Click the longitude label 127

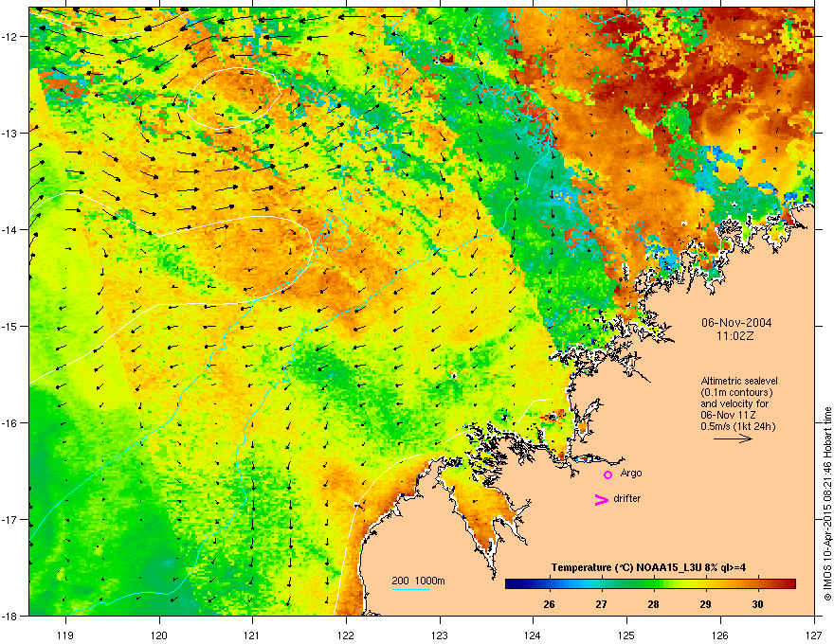pyautogui.click(x=814, y=635)
